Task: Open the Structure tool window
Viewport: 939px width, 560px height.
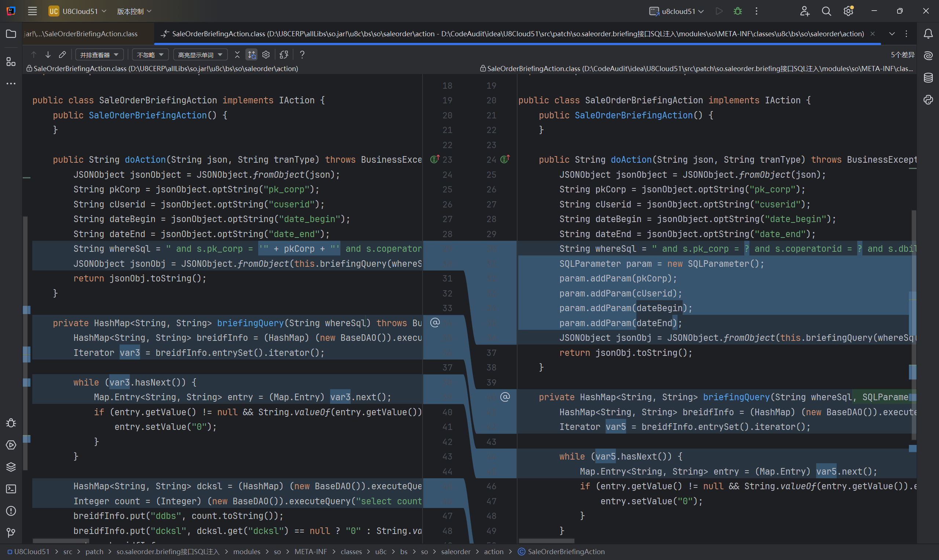Action: (11, 62)
